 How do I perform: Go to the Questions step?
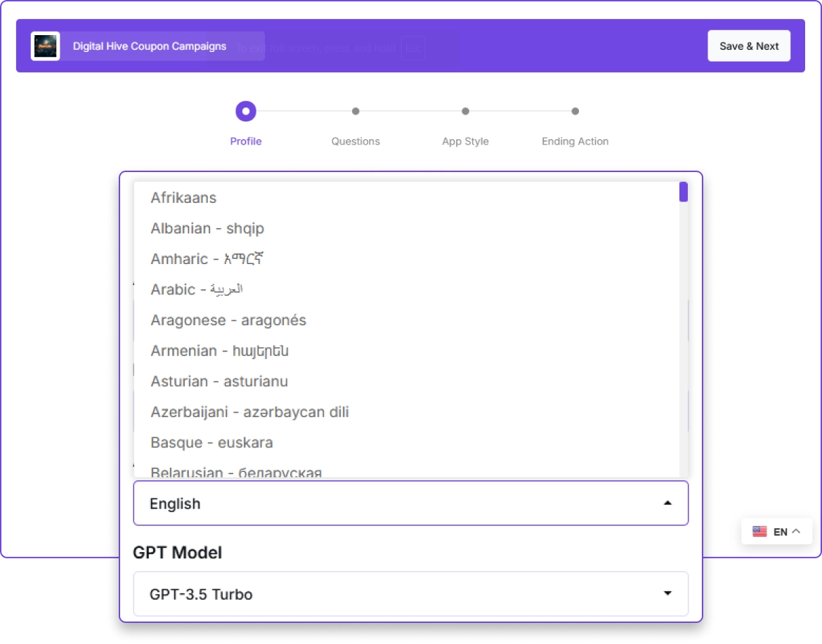[x=355, y=112]
